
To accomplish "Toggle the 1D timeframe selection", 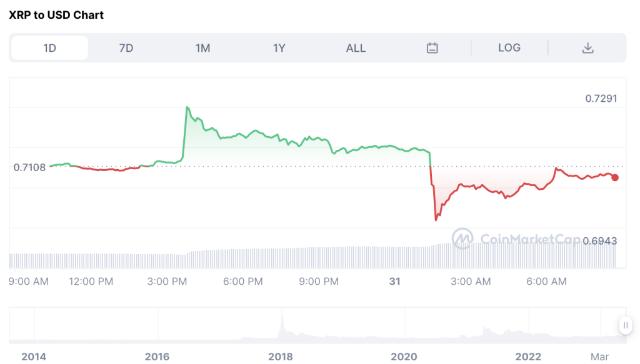I will click(x=49, y=47).
